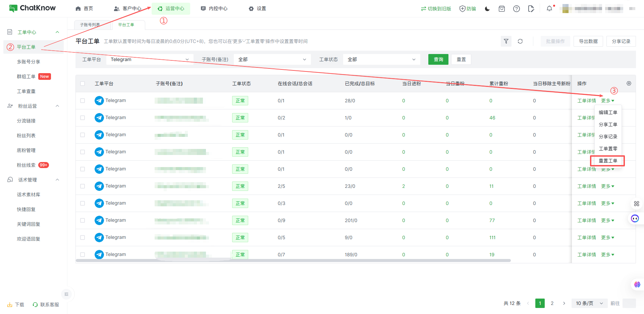Click the green 查询 button
The image size is (644, 314).
438,59
